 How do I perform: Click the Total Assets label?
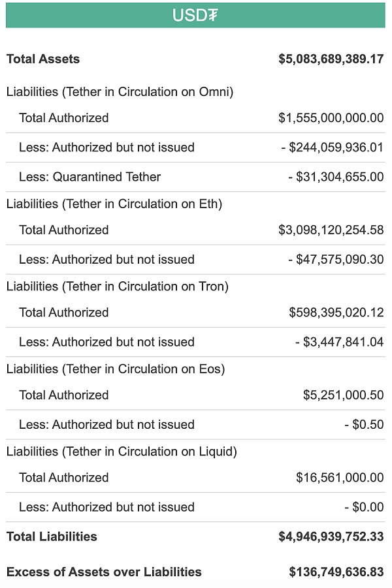click(43, 59)
